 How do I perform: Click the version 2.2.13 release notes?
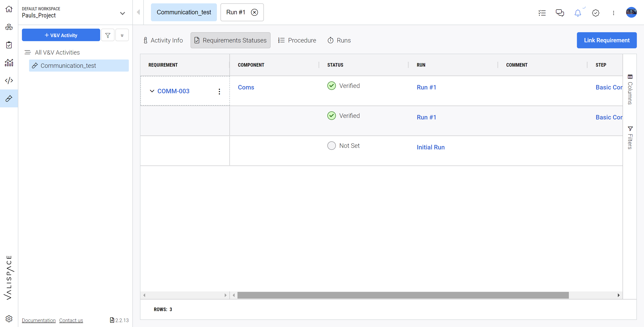click(119, 320)
